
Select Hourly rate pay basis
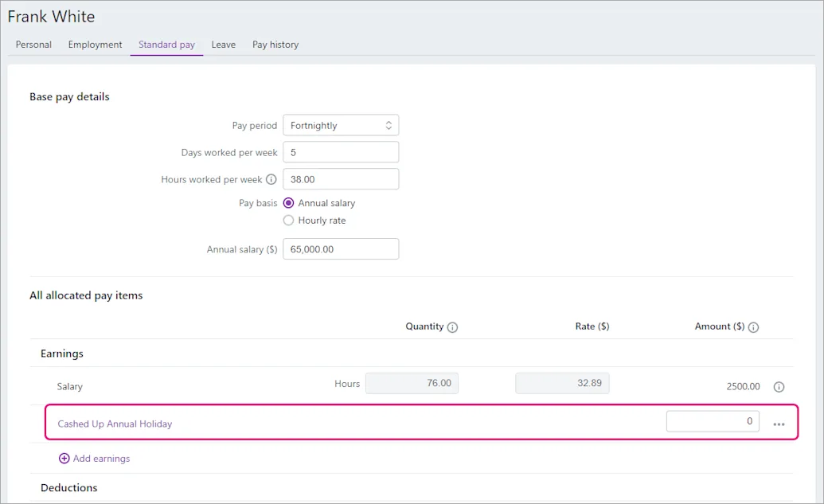click(x=288, y=221)
